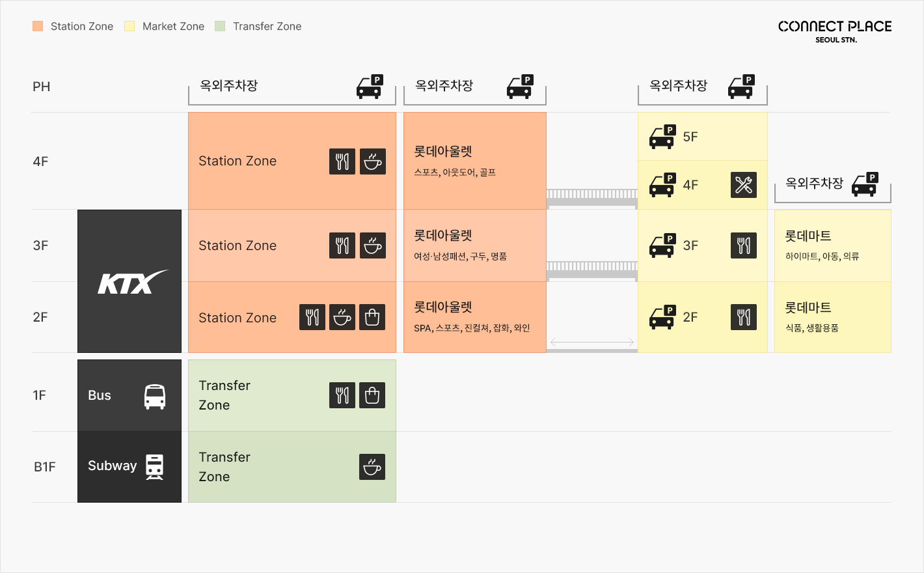Select the 3F floor row label
924x573 pixels.
point(40,245)
